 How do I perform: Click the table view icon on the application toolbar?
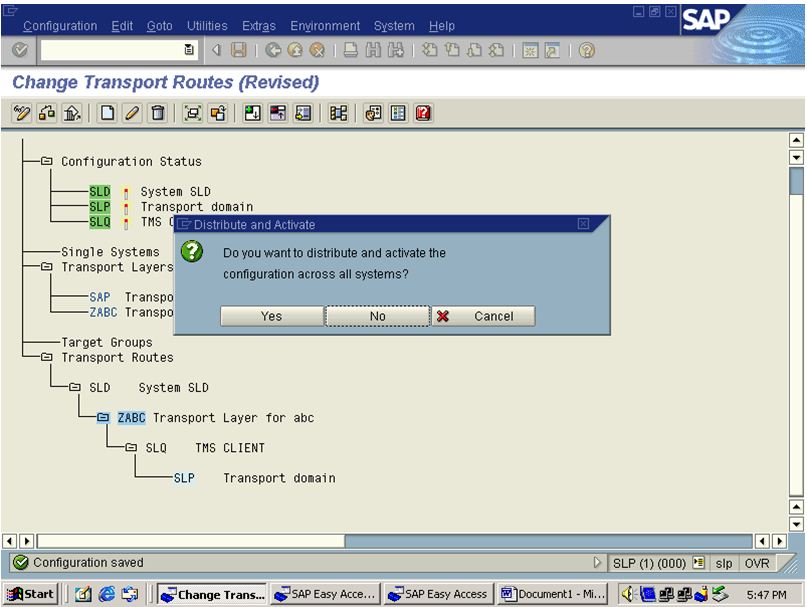click(396, 112)
